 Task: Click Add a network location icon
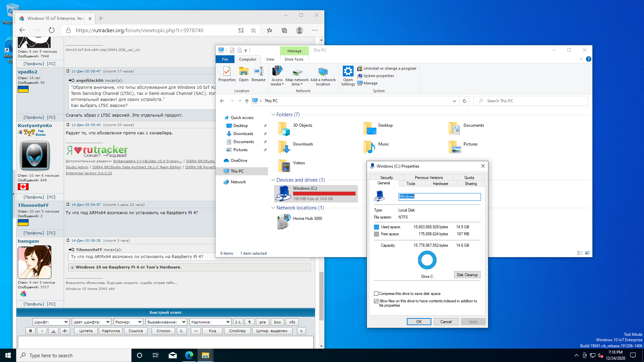(323, 76)
